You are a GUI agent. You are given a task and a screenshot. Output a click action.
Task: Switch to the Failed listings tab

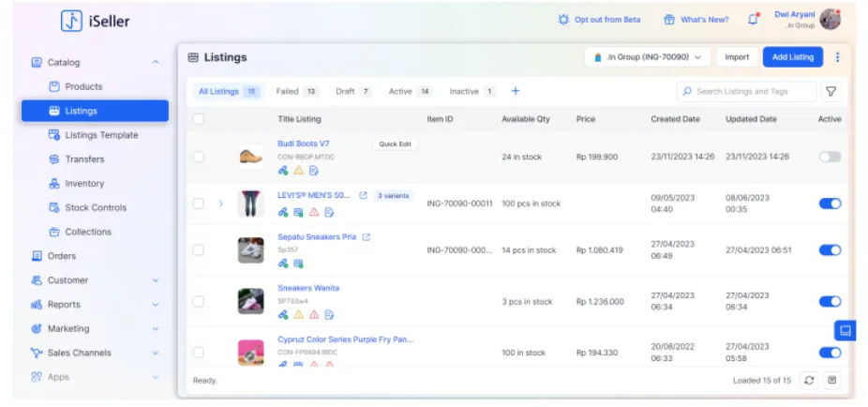pos(297,91)
